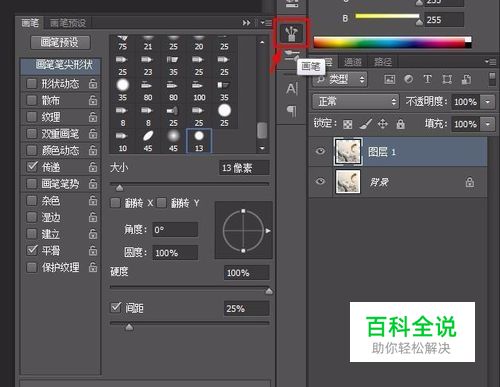Open the Paragraph panel icon
500x387 pixels.
tap(292, 111)
